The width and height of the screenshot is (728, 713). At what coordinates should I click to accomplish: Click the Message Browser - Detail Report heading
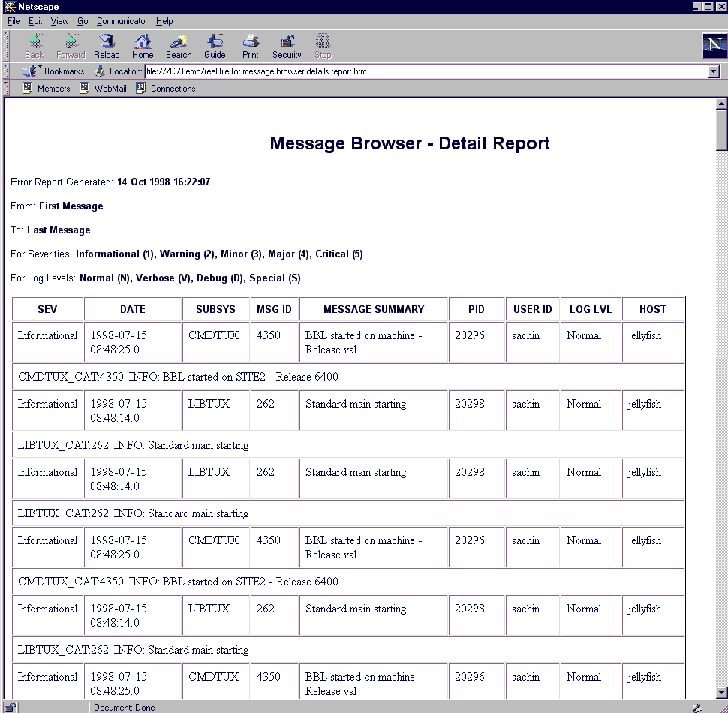[410, 143]
